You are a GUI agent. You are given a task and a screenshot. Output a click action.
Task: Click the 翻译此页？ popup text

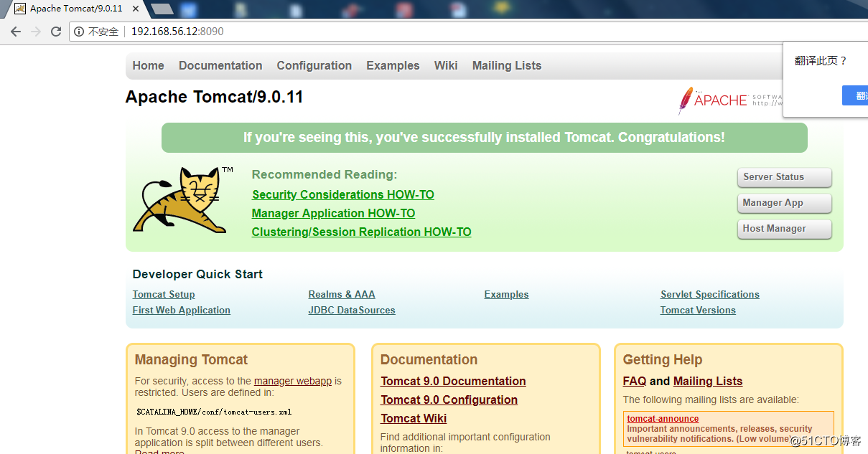tap(821, 61)
